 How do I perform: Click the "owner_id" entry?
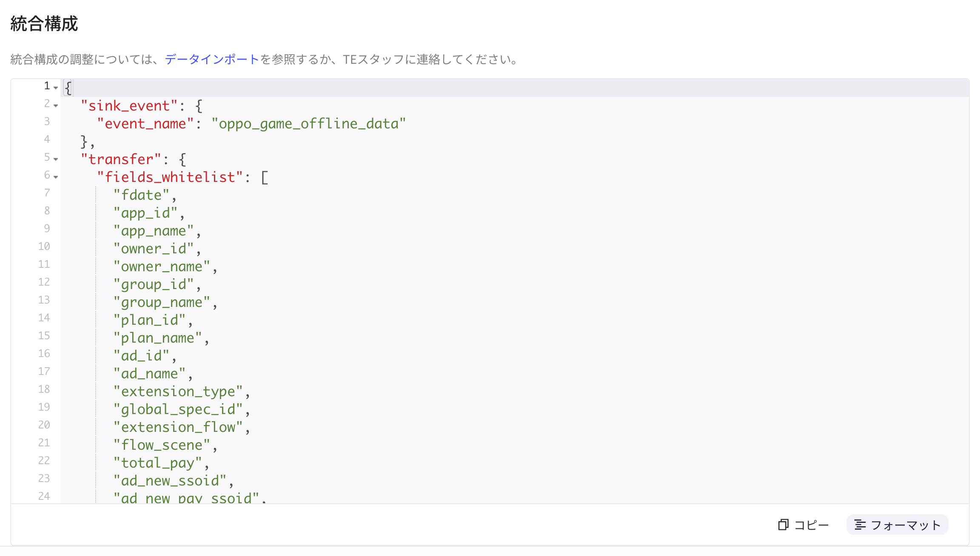pos(154,249)
